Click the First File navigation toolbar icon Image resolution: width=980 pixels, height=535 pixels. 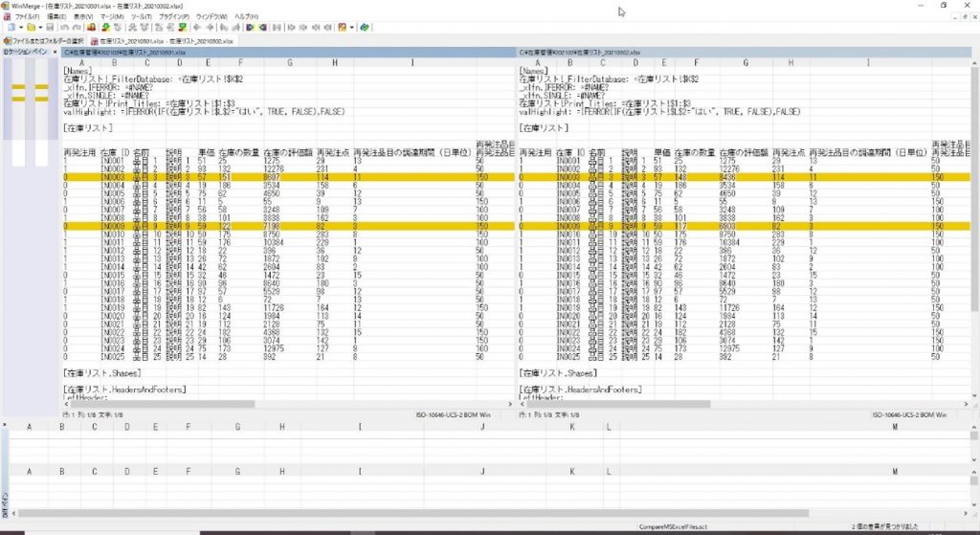tap(291, 28)
